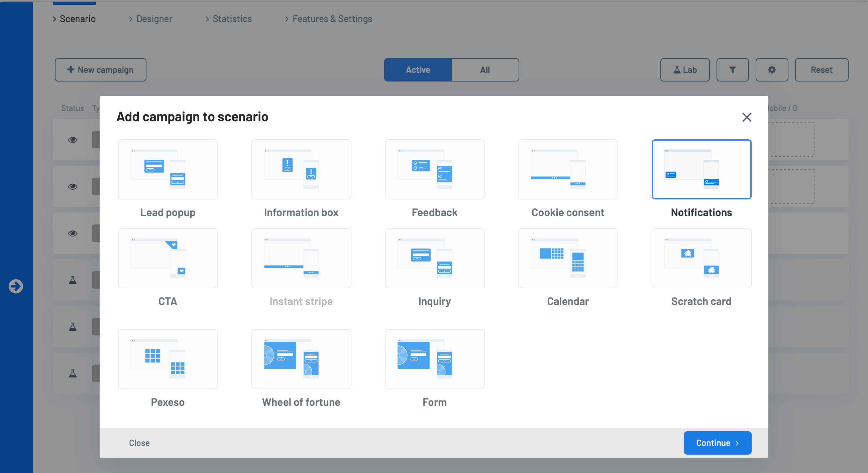Click the Lead popup label text
The image size is (868, 473).
point(168,212)
